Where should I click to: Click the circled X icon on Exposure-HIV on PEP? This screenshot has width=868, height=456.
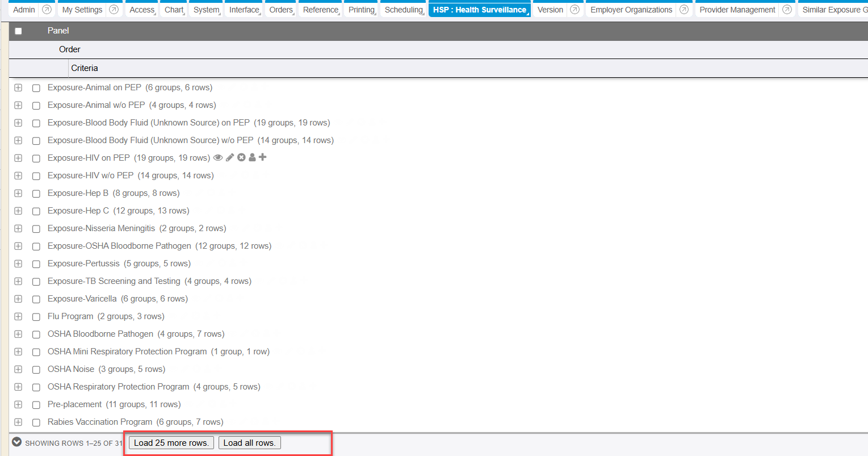[241, 158]
